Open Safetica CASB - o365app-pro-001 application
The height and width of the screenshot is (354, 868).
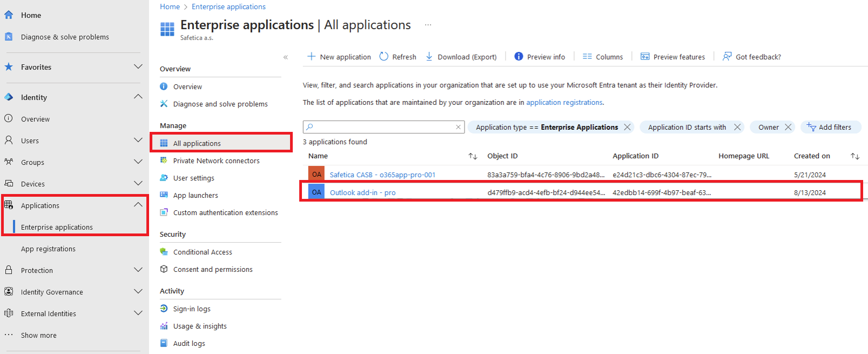[x=382, y=175]
